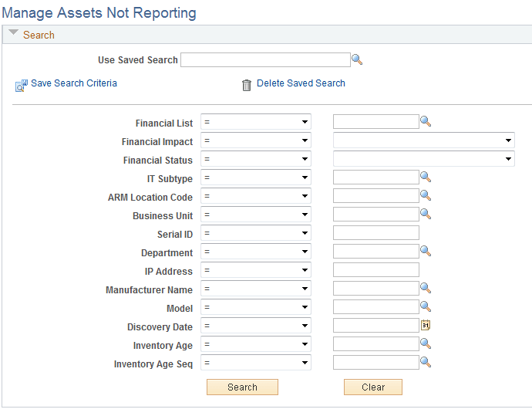
Task: Open Discovery Date calendar picker
Action: point(426,325)
